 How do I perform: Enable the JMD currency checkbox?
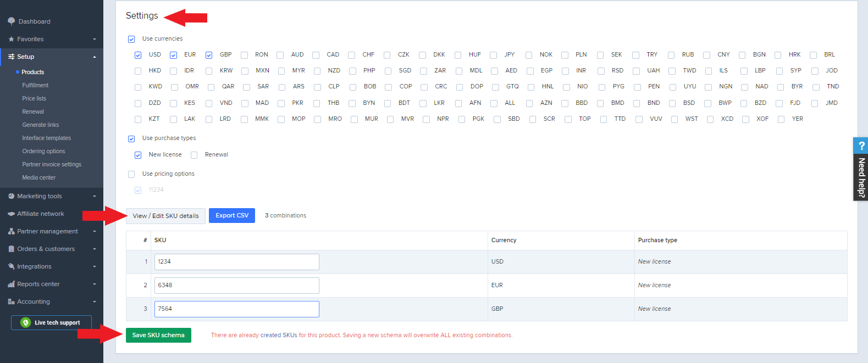815,103
